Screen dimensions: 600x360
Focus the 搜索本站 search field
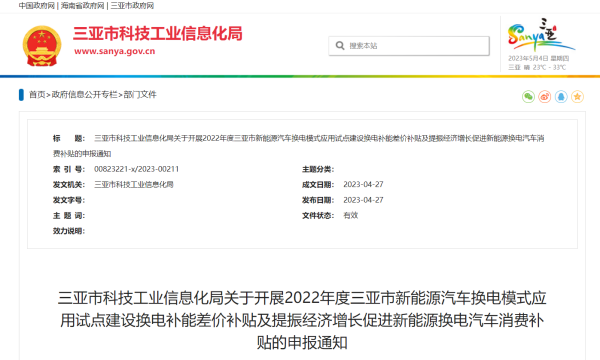[409, 46]
